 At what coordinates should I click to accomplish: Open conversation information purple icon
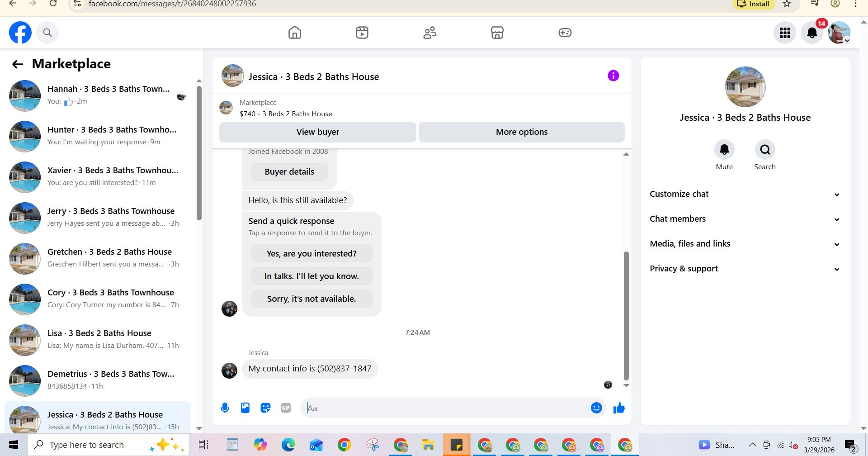tap(613, 76)
